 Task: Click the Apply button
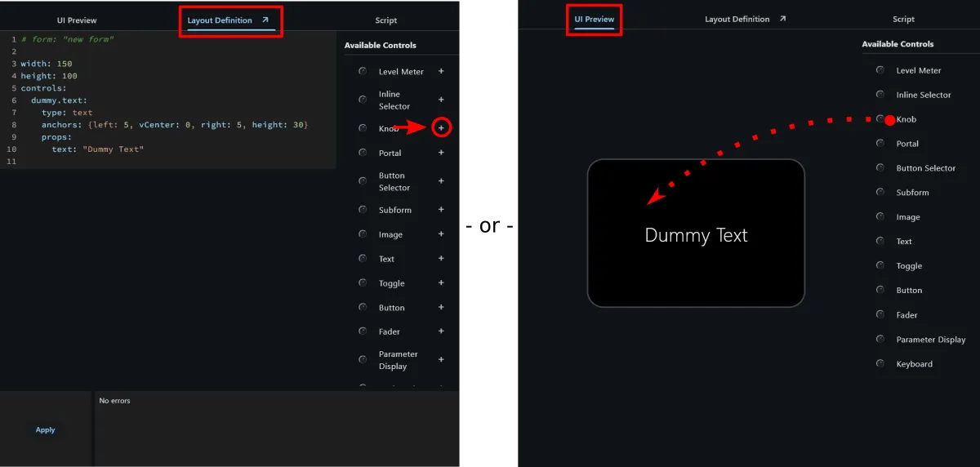click(46, 429)
